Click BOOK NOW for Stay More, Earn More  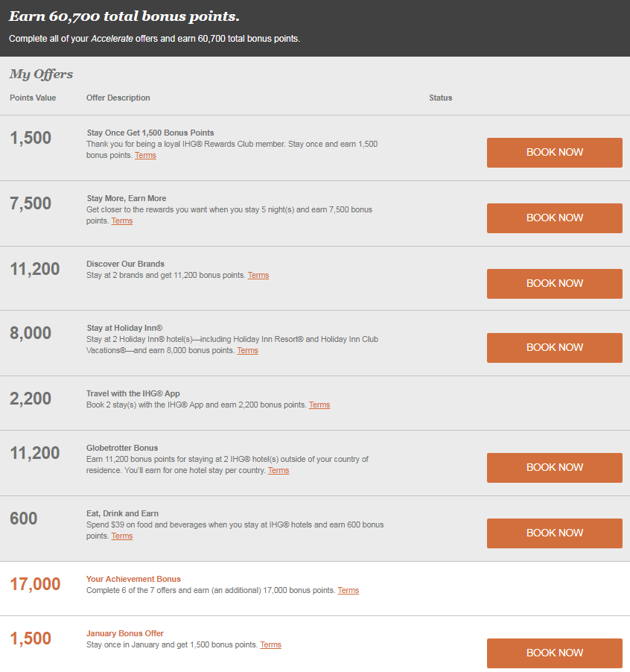coord(554,218)
